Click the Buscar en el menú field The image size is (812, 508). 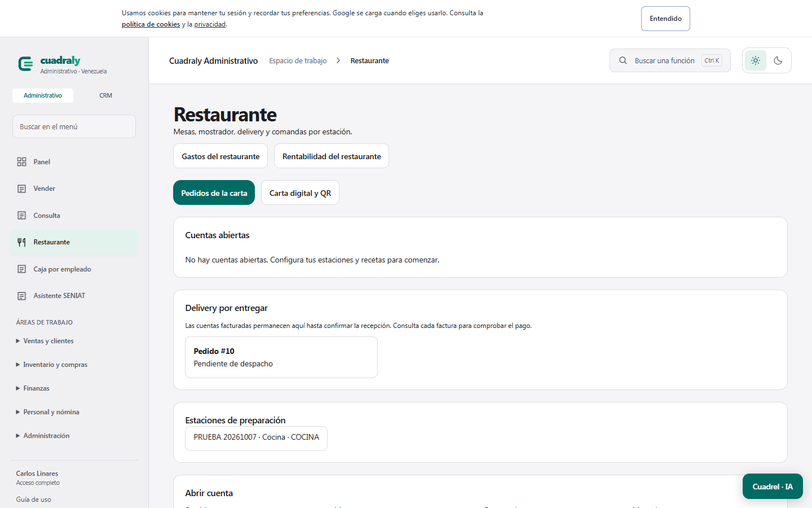pos(74,126)
